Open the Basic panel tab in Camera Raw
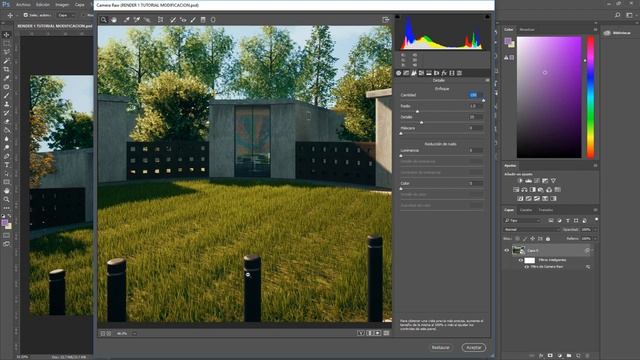This screenshot has width=640, height=360. pos(399,73)
